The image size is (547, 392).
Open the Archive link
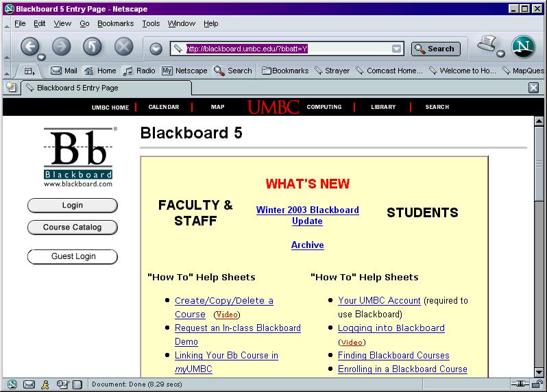[307, 245]
